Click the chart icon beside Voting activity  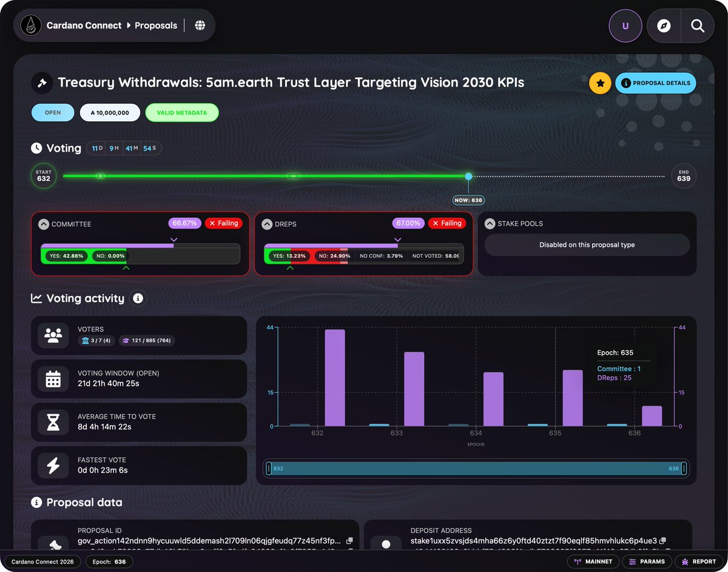(x=36, y=298)
